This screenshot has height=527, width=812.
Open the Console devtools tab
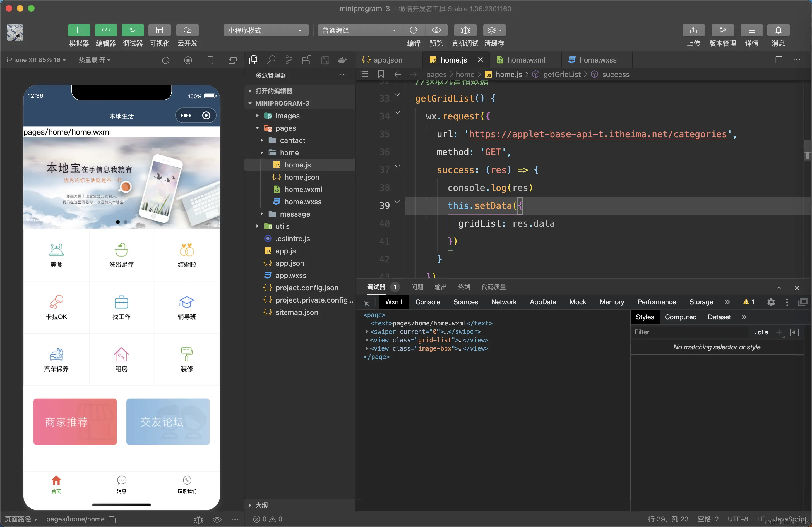tap(427, 302)
